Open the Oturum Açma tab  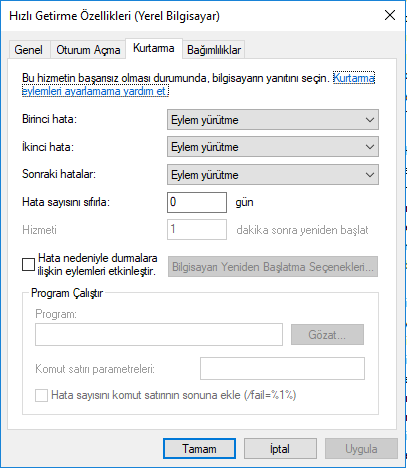point(88,50)
